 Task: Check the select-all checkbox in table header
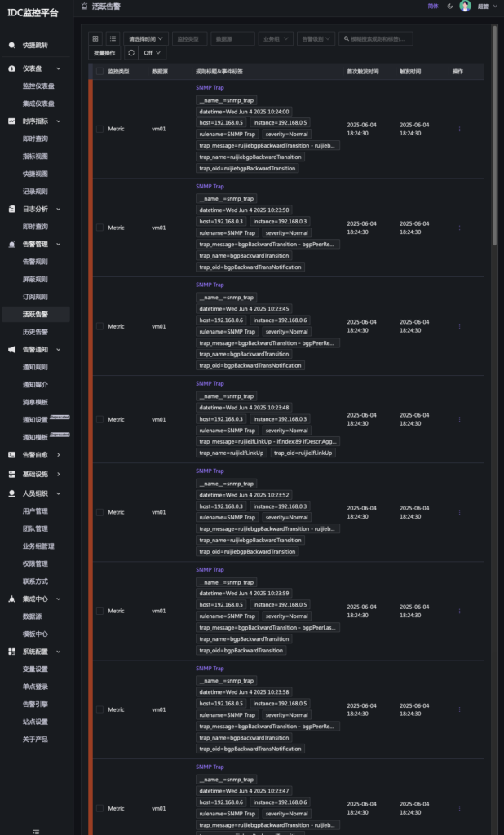(99, 72)
